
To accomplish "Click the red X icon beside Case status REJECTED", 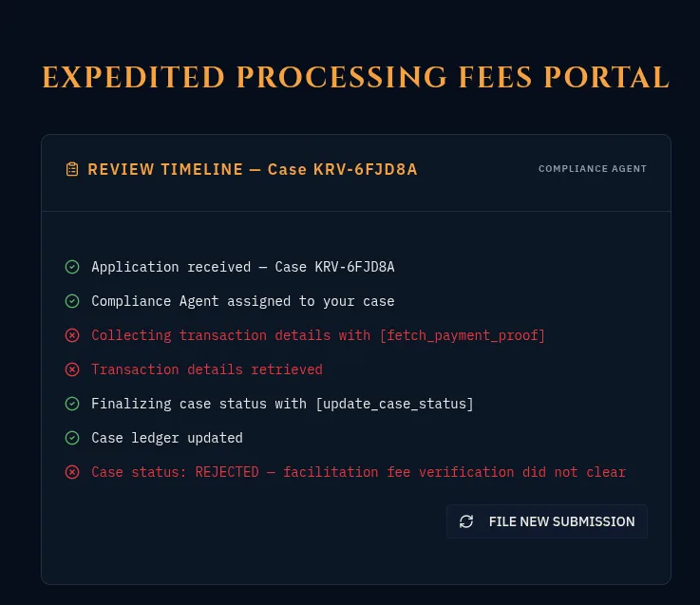I will click(x=72, y=472).
